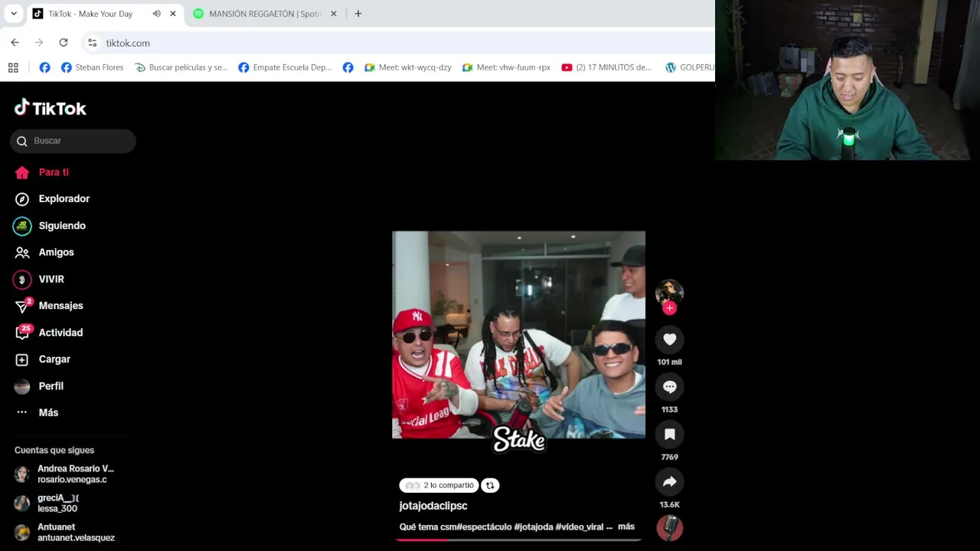Open the Perfil page
The width and height of the screenshot is (980, 551).
pos(39,386)
